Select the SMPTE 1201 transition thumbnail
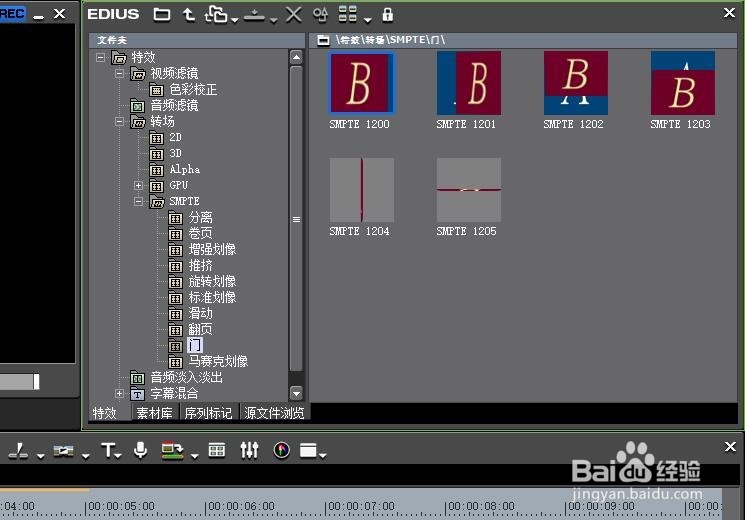The width and height of the screenshot is (745, 520). 468,83
